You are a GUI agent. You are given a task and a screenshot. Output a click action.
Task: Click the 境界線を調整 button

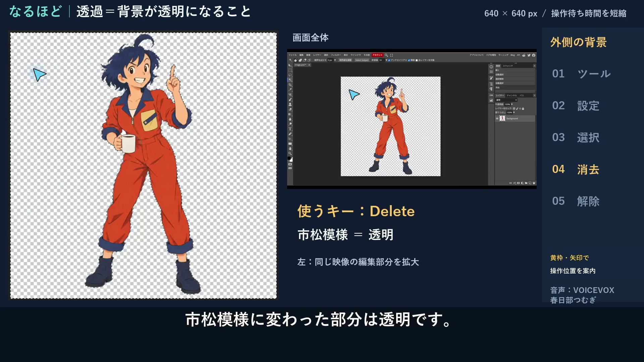click(345, 60)
